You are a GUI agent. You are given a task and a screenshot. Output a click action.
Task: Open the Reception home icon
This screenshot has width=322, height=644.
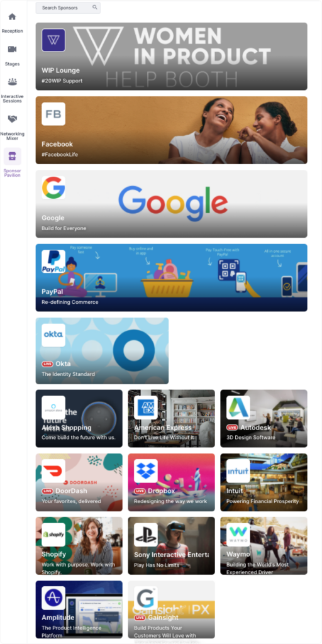(x=13, y=17)
